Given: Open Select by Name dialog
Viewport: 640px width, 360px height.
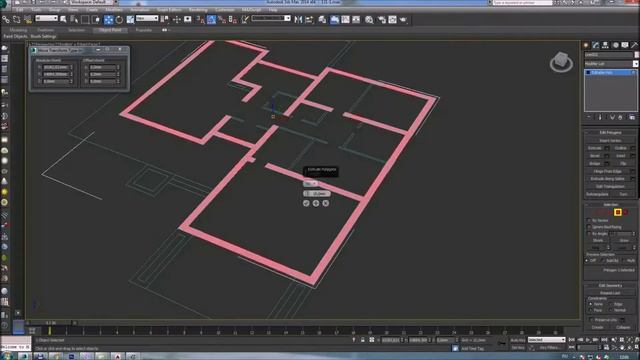Looking at the screenshot, I should click(74, 19).
